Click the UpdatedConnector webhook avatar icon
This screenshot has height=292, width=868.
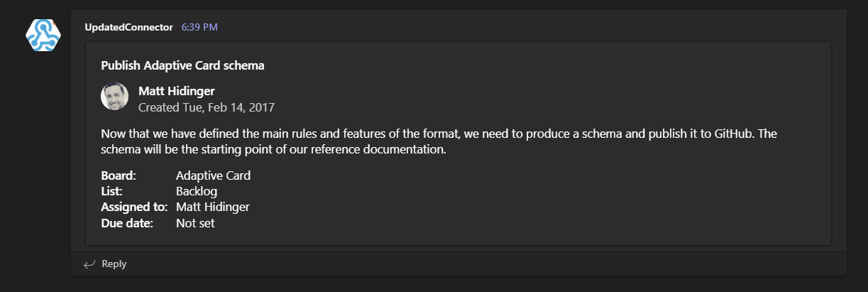pyautogui.click(x=43, y=35)
